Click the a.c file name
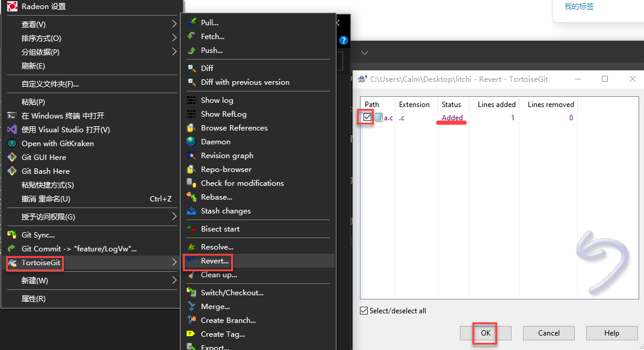 pyautogui.click(x=388, y=118)
